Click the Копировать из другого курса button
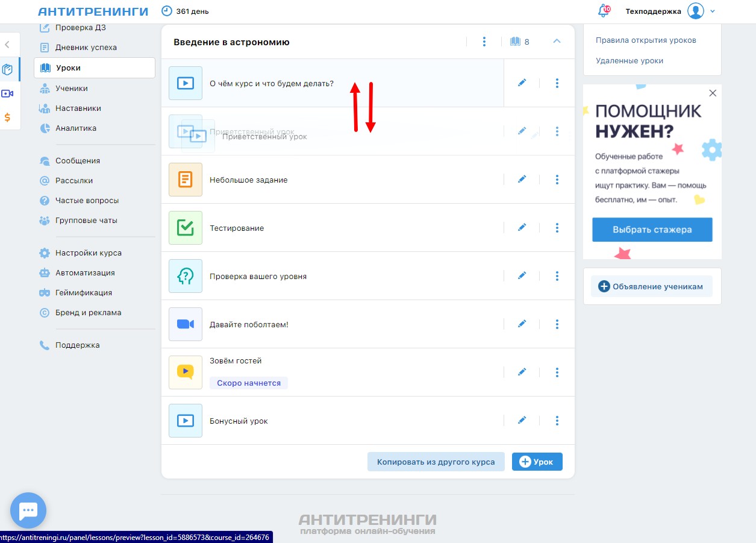Image resolution: width=756 pixels, height=543 pixels. coord(436,462)
